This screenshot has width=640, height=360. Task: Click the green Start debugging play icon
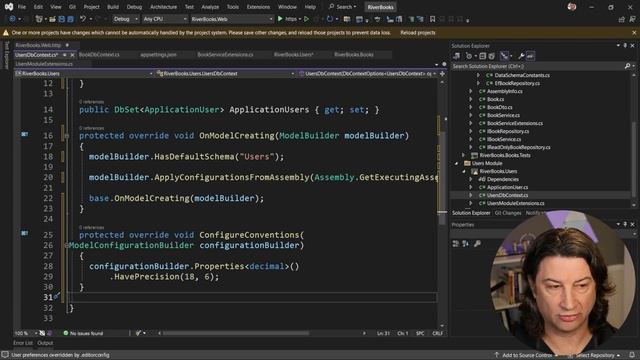tap(280, 19)
